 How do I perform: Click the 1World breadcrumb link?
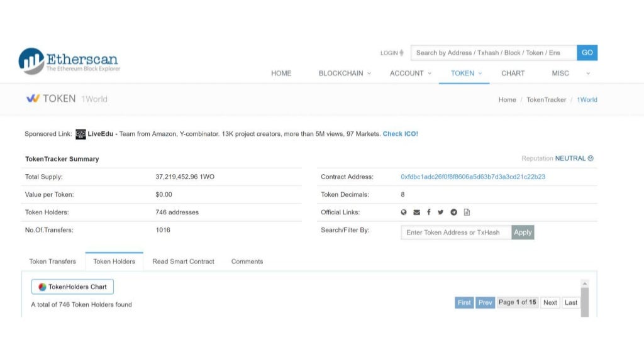point(587,100)
